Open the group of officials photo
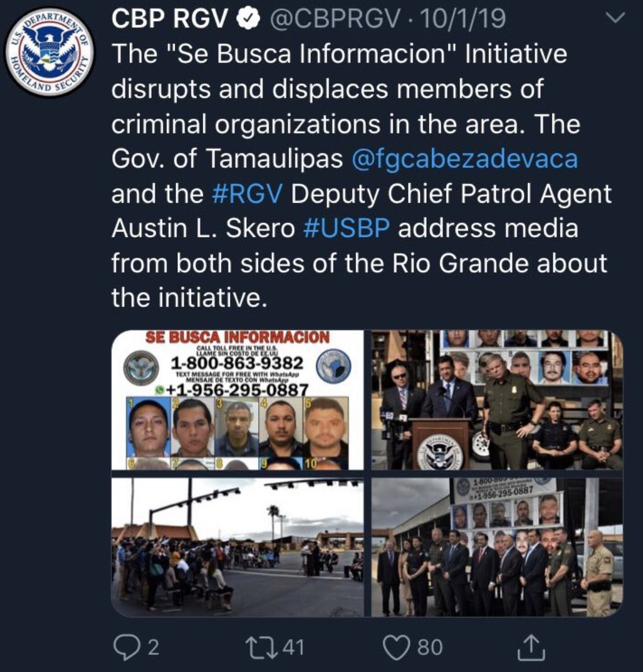The image size is (643, 672). (x=497, y=547)
